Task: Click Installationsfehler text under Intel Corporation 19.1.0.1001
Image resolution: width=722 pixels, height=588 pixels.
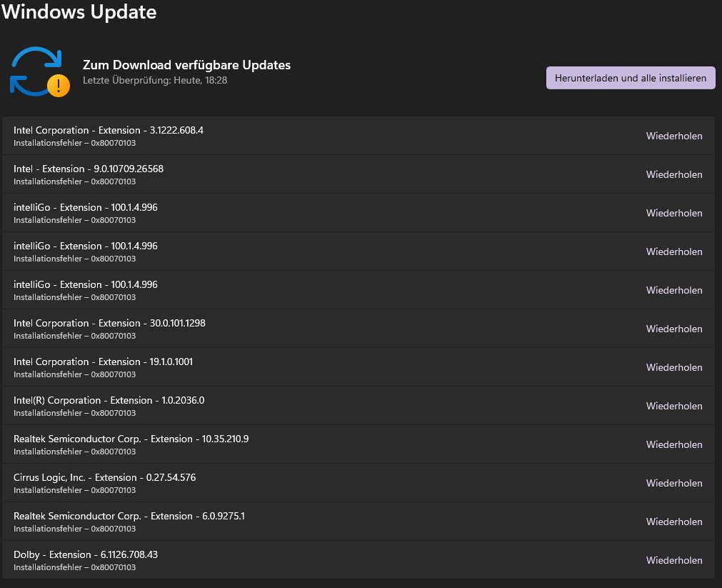Action: tap(74, 374)
